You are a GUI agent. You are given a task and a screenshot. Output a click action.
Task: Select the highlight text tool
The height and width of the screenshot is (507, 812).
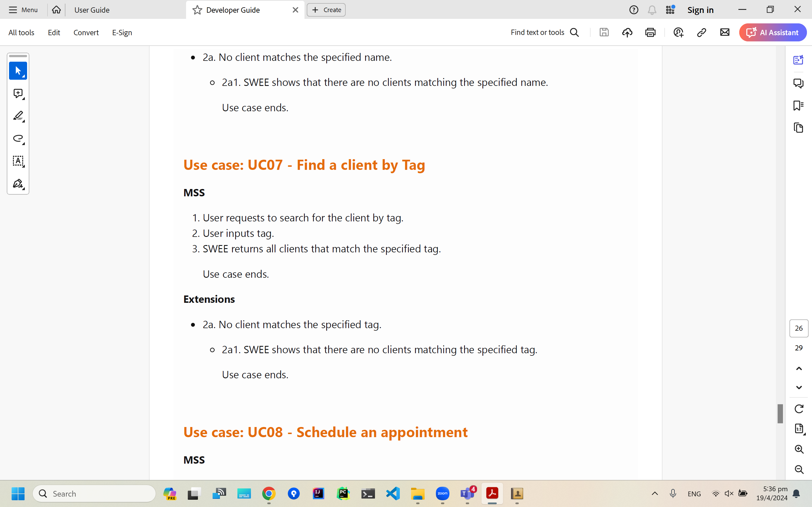point(18,116)
